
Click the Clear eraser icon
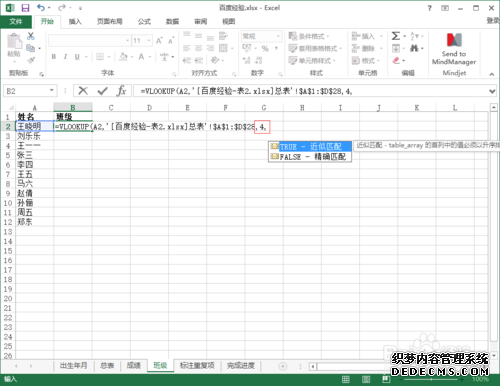pos(396,60)
